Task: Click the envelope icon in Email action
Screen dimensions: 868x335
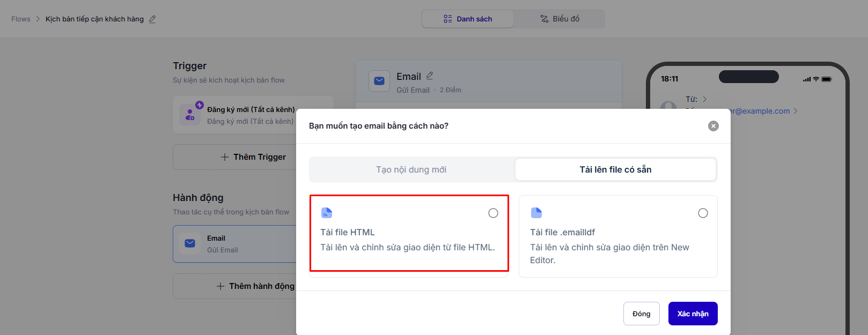Action: click(190, 243)
